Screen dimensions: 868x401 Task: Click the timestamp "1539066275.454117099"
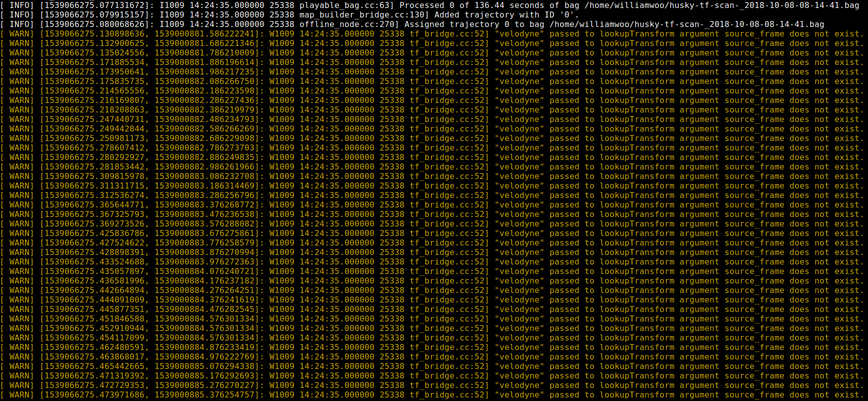[94, 337]
